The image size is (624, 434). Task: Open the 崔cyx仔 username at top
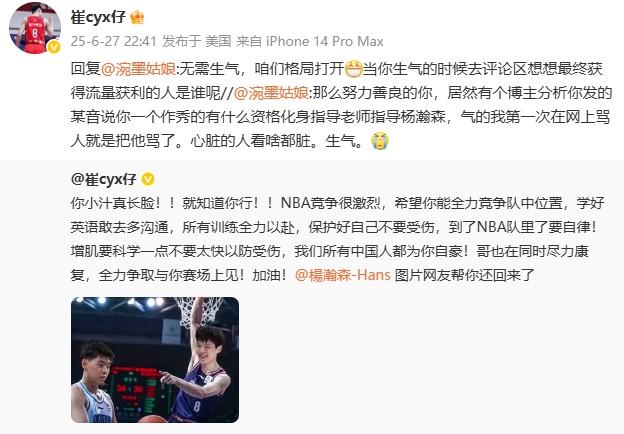[98, 17]
